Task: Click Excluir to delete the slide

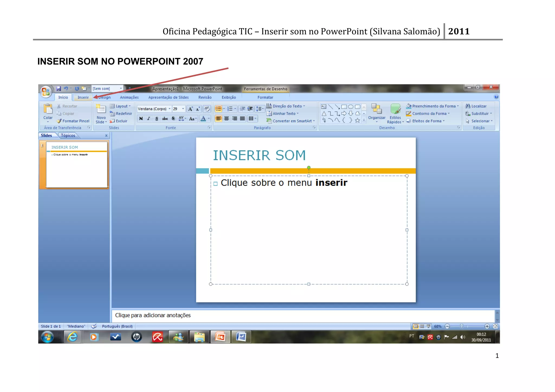Action: (119, 121)
